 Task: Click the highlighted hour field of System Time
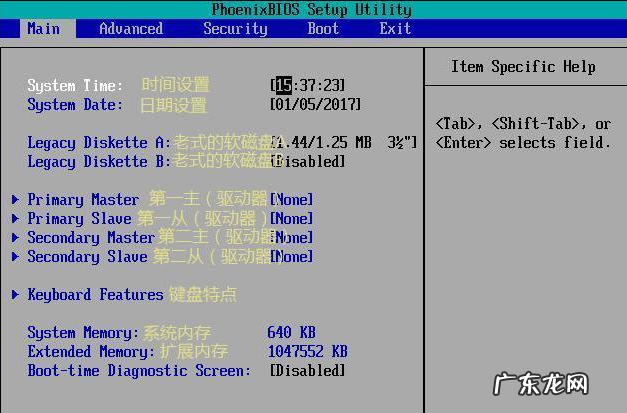click(283, 86)
